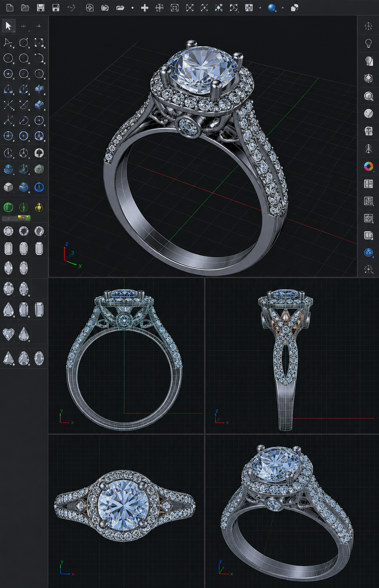Click the slider bar below the green sphere icons
Image resolution: width=379 pixels, height=588 pixels.
(16, 218)
